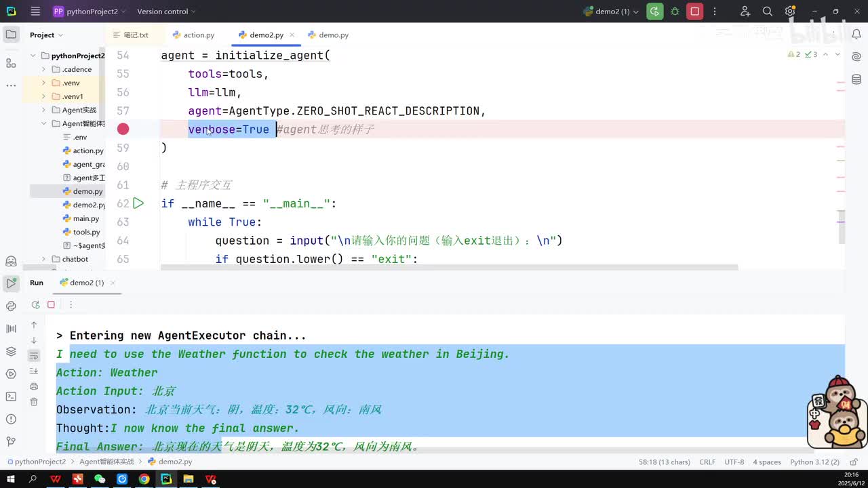The image size is (868, 488).
Task: Toggle soft-wrap in Run console
Action: click(34, 356)
